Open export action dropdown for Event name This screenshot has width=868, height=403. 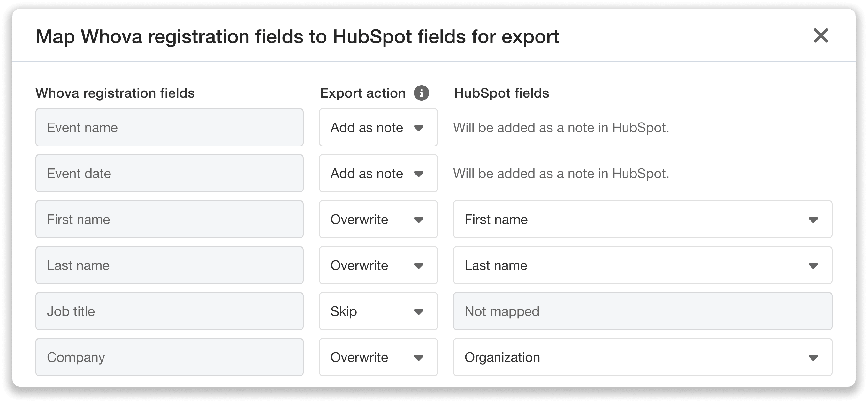point(378,127)
